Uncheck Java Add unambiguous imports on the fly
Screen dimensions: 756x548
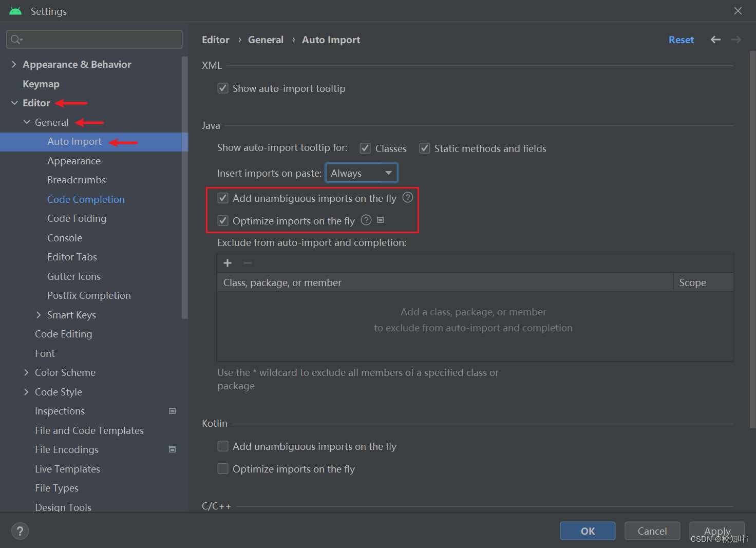[223, 198]
